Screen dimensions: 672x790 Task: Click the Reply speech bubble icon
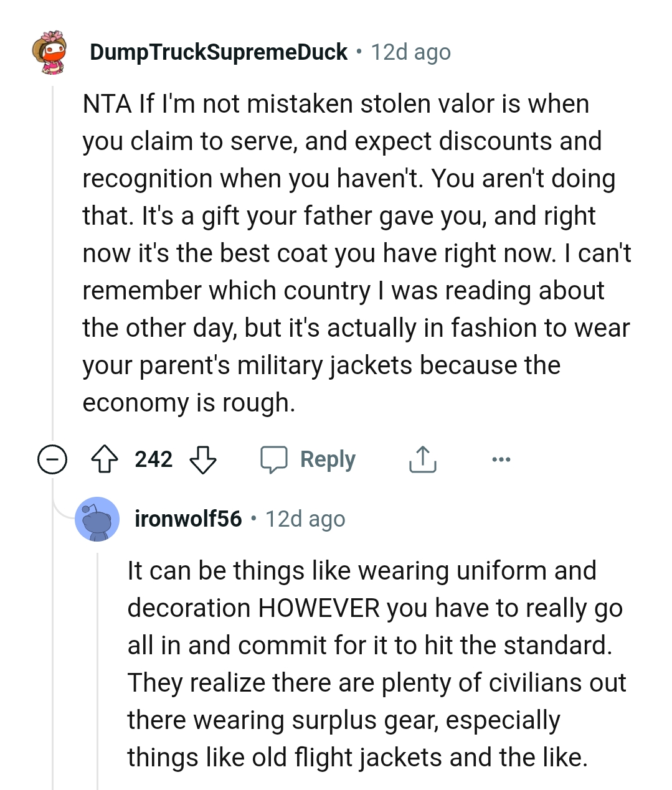click(x=274, y=459)
